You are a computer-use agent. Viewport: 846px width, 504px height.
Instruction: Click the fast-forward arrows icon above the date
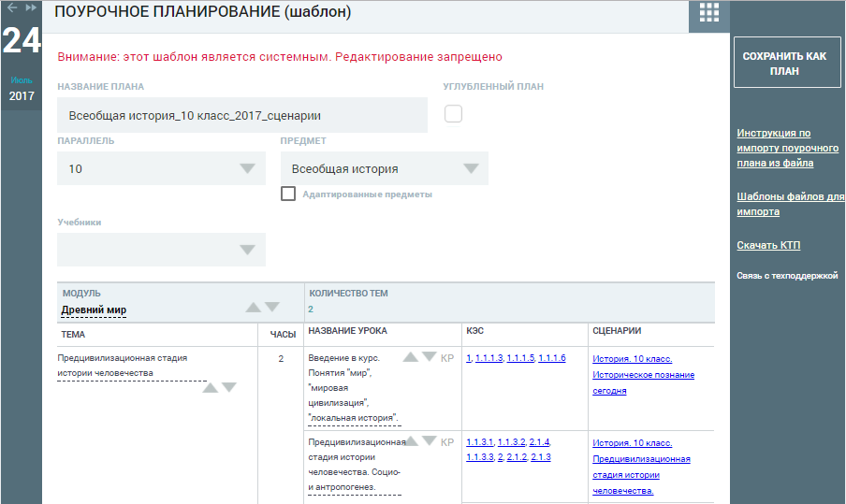tap(31, 7)
